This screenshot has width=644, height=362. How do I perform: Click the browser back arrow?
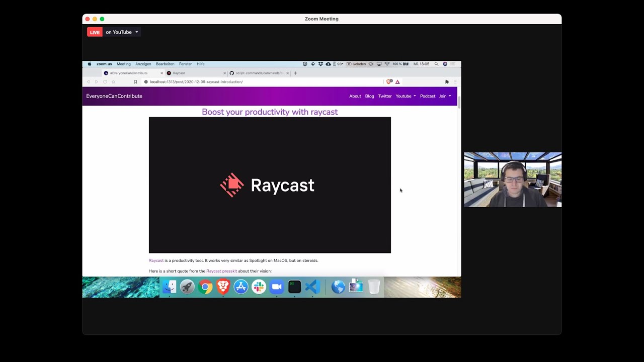88,82
